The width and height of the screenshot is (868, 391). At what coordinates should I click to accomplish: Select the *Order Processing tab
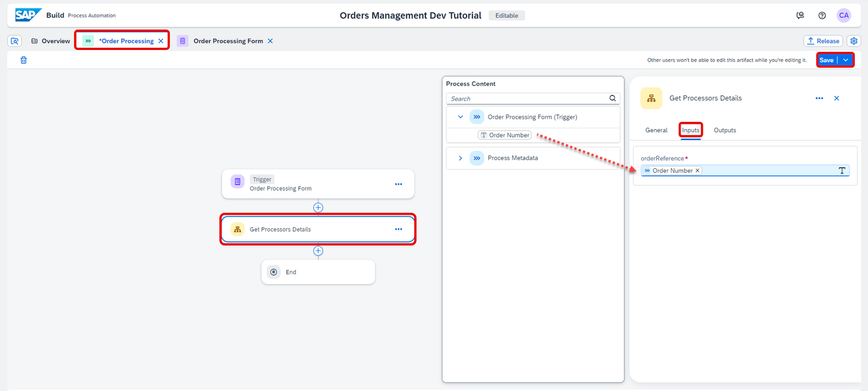[x=122, y=41]
